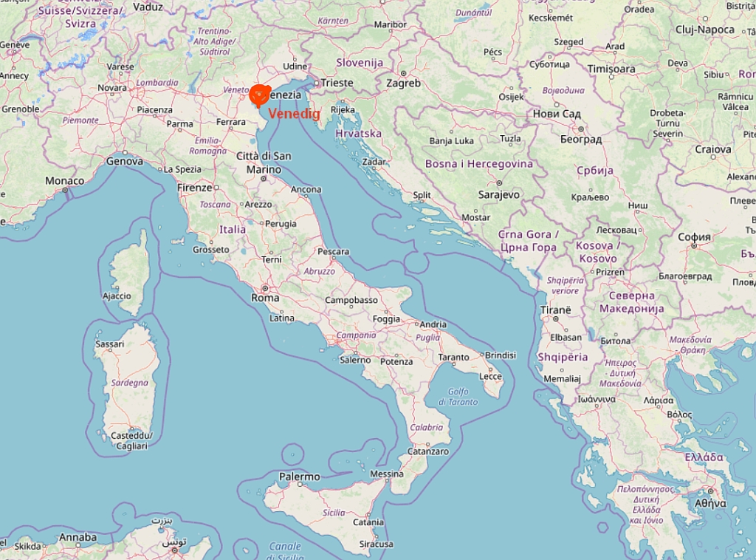Image resolution: width=756 pixels, height=560 pixels.
Task: Select the Bosna i Hercegovina country label
Action: tap(479, 164)
